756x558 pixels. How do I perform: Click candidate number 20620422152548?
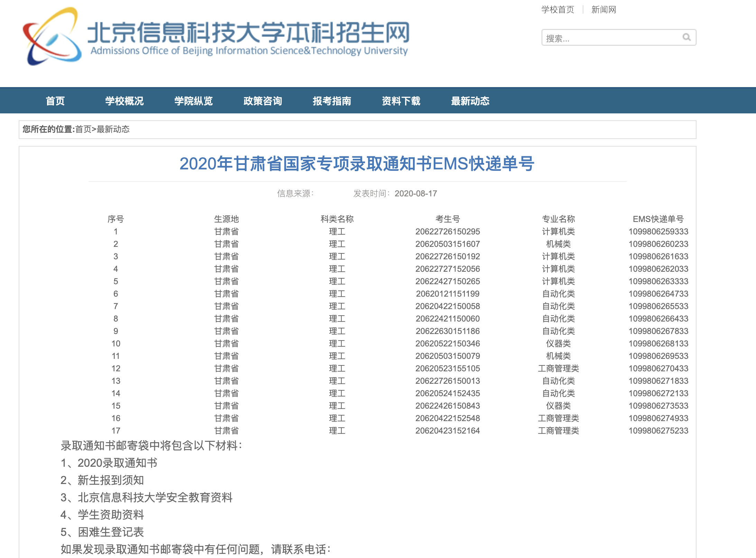(448, 418)
